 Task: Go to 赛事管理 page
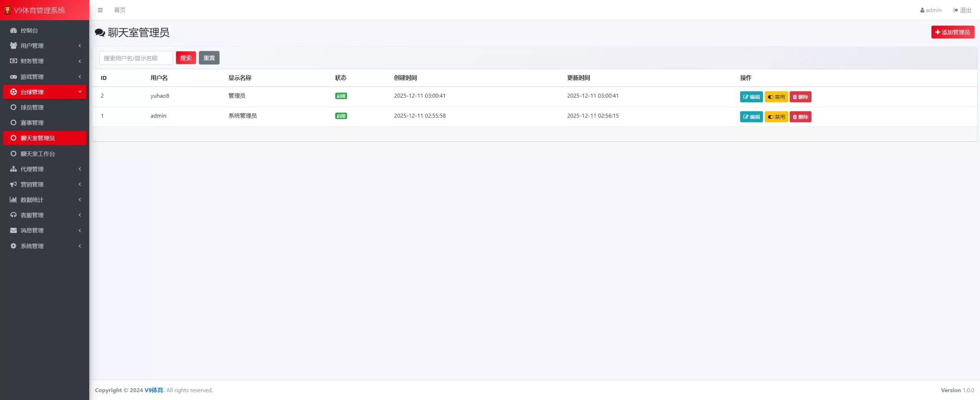point(32,123)
